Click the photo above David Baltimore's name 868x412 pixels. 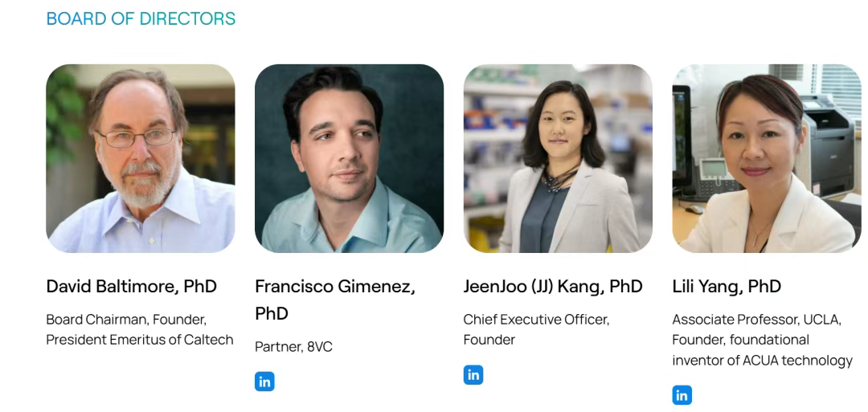(141, 158)
